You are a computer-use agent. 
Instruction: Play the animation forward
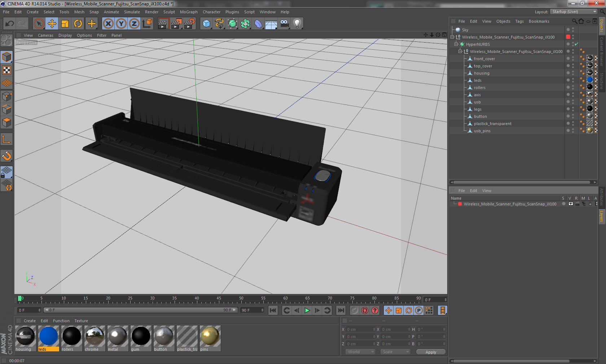pos(307,310)
